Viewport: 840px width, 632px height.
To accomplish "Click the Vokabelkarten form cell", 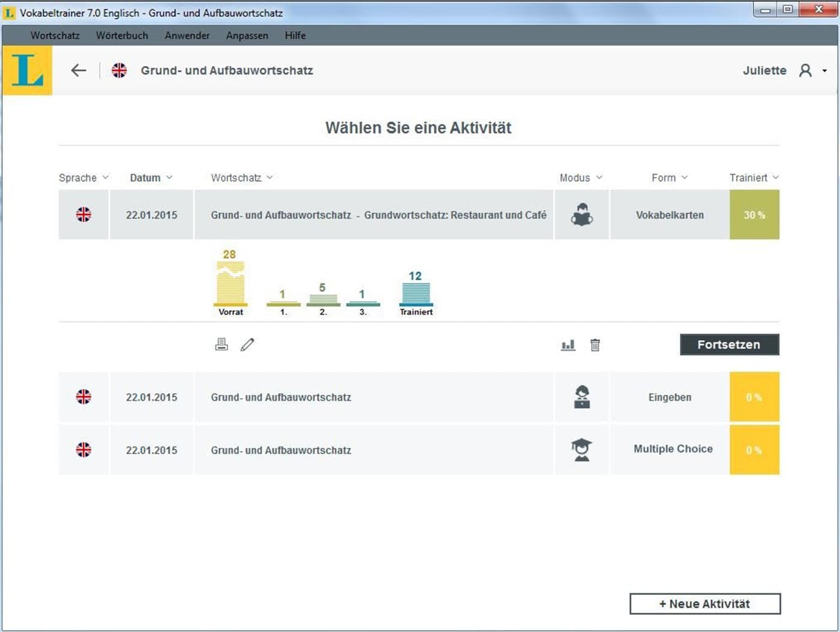I will [x=670, y=214].
